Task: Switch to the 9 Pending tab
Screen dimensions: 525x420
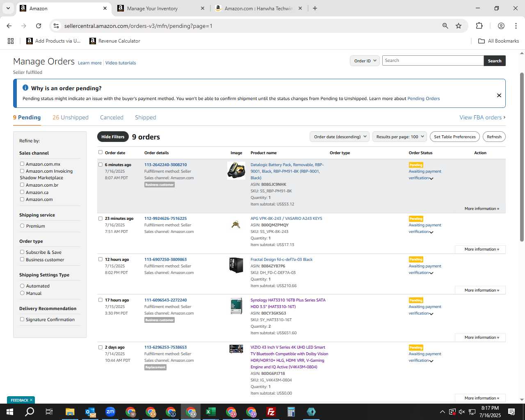Action: [27, 117]
